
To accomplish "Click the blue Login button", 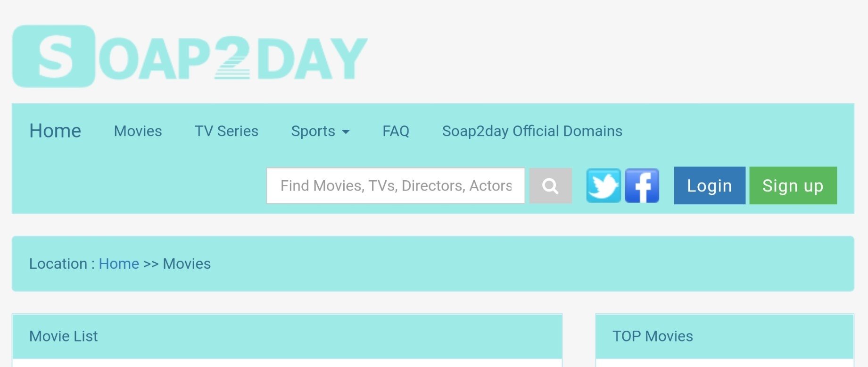I will [709, 186].
